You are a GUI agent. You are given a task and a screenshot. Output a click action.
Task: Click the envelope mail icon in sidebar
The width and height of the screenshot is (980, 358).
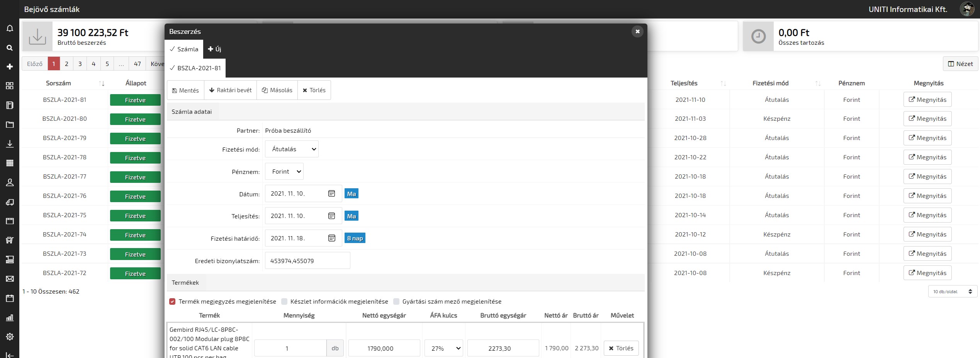[x=10, y=279]
